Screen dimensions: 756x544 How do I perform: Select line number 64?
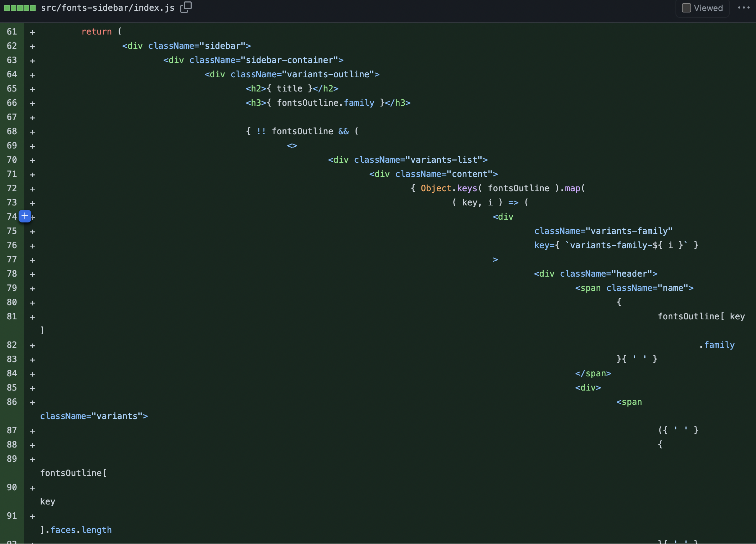pos(12,74)
